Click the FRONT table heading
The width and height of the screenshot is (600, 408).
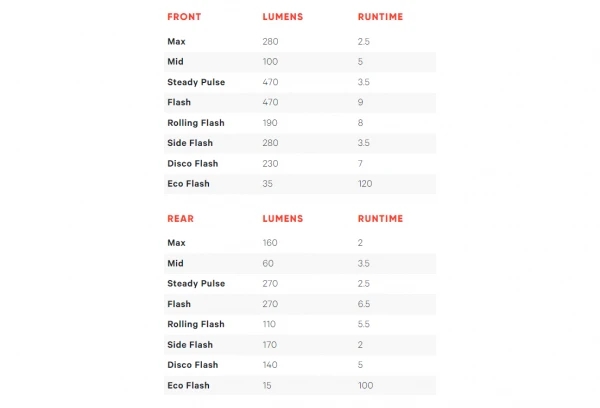[x=184, y=17]
